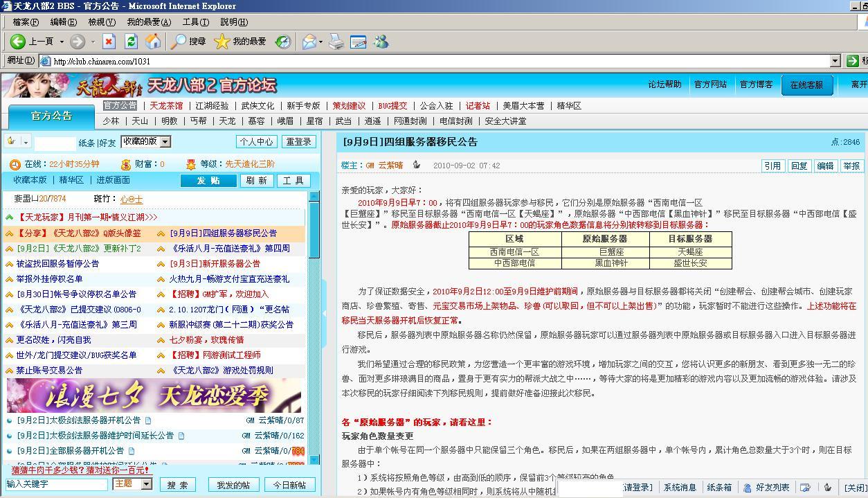Click the user avatar icon in left panel
This screenshot has height=498, width=868.
[12, 141]
